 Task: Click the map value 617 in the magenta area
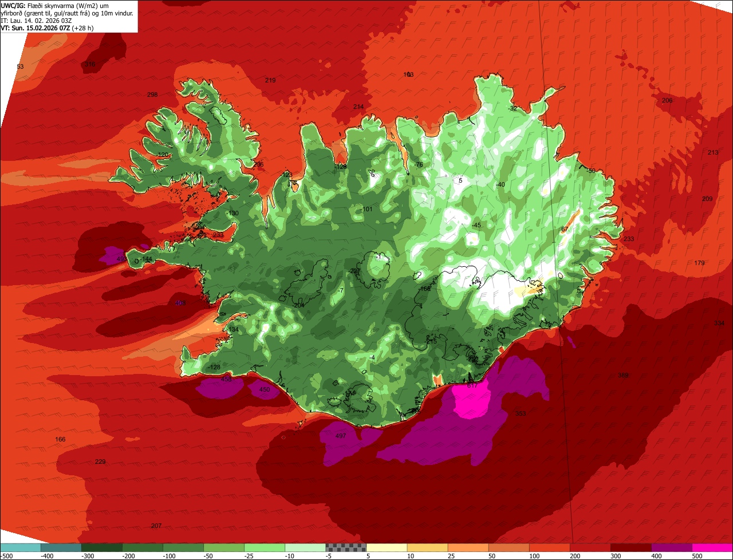tap(472, 385)
